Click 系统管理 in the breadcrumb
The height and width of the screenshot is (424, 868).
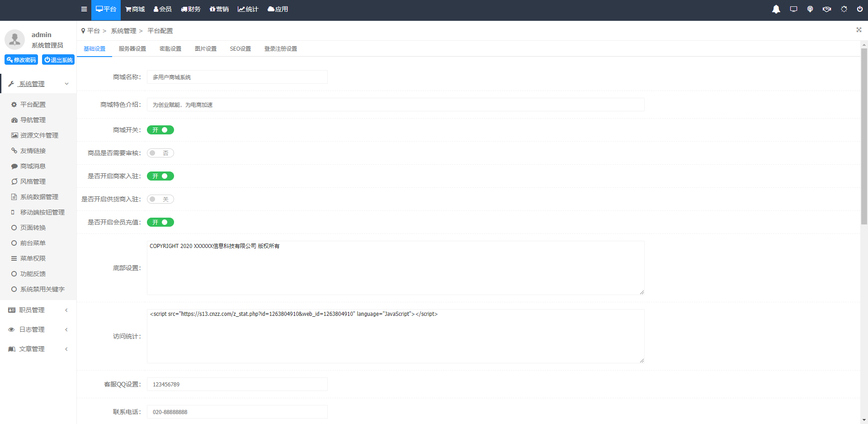click(123, 31)
